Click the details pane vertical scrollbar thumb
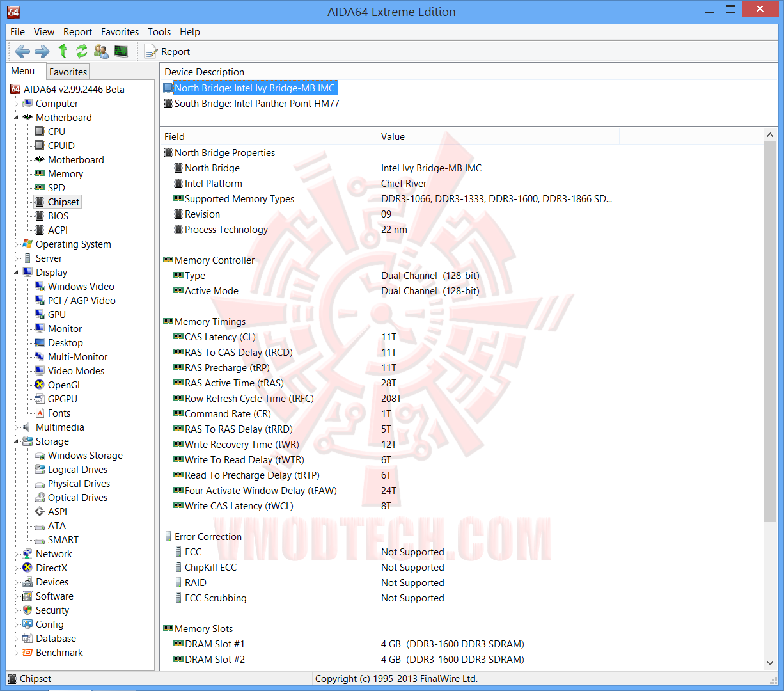 (770, 332)
